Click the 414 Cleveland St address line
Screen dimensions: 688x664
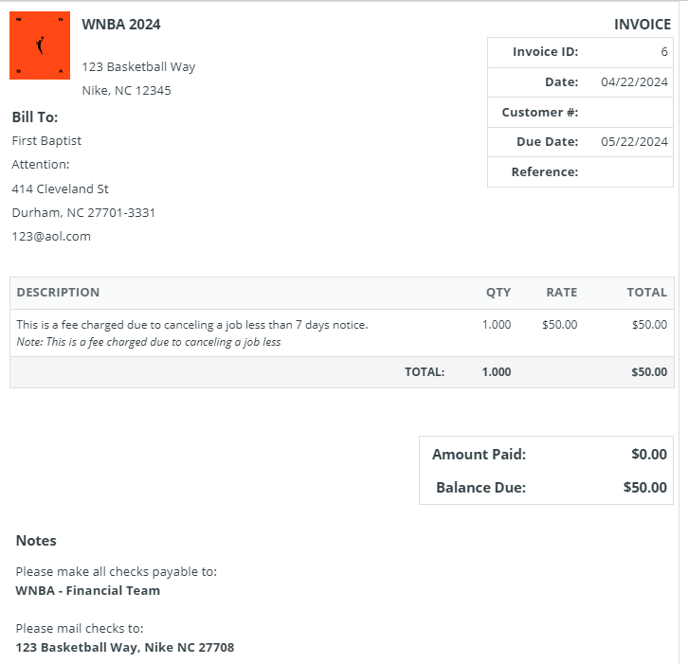coord(60,189)
